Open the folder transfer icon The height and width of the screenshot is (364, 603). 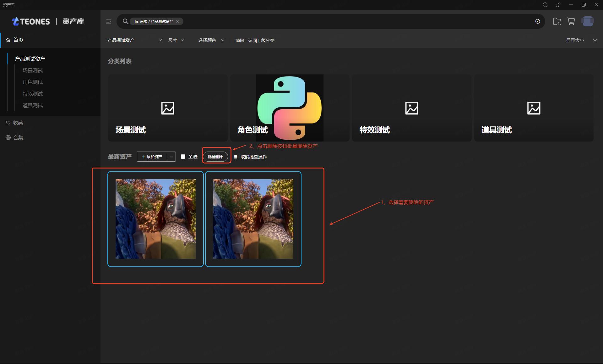pos(557,21)
